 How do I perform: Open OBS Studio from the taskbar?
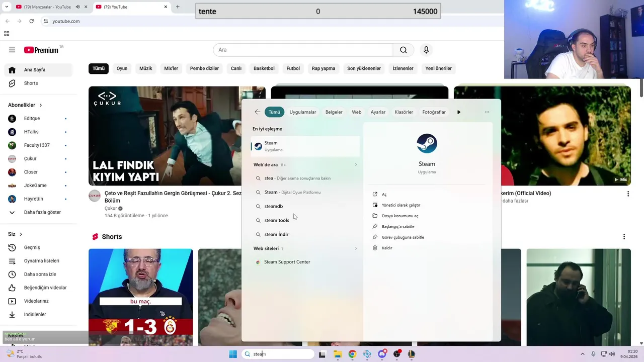(397, 354)
